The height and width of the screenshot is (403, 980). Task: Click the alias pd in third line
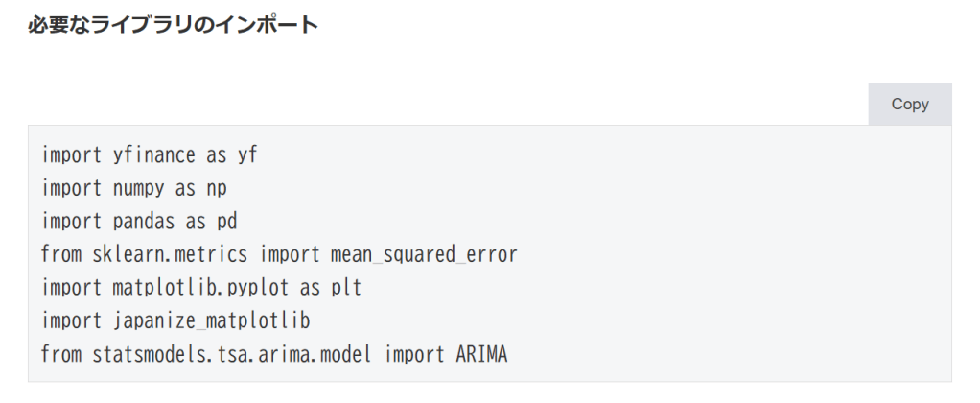pos(226,222)
